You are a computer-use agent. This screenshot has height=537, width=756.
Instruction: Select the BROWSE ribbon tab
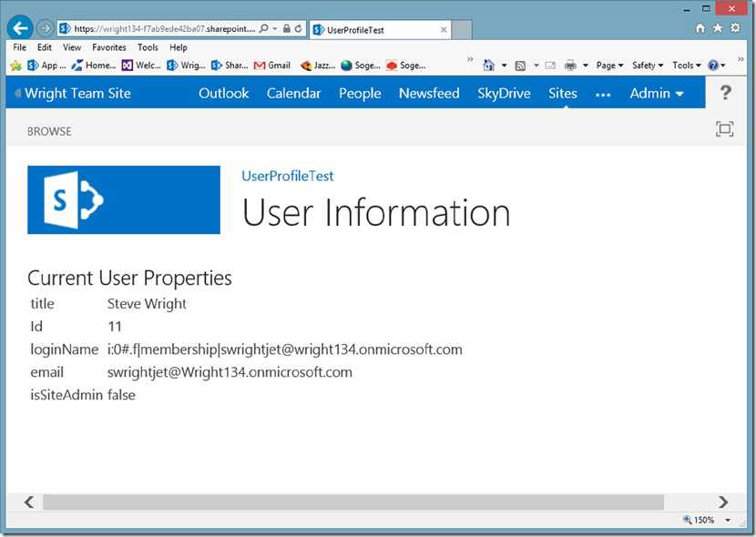pyautogui.click(x=49, y=131)
